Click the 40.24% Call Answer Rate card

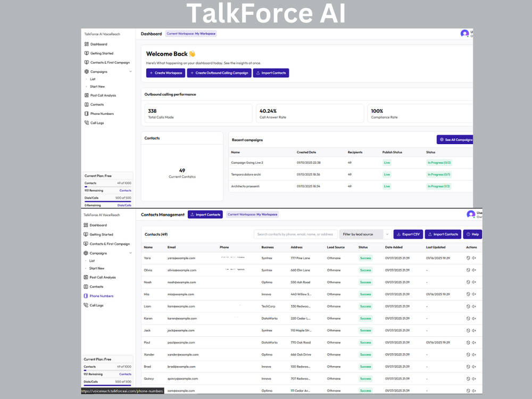tap(310, 113)
